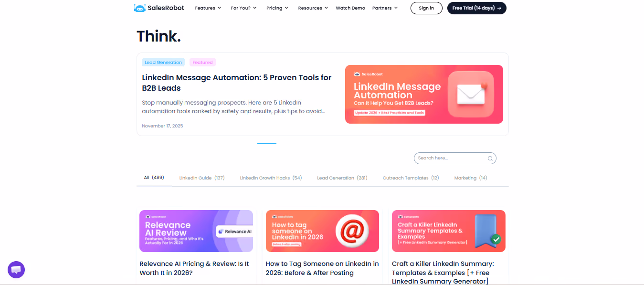Click the Think. page heading

(159, 36)
